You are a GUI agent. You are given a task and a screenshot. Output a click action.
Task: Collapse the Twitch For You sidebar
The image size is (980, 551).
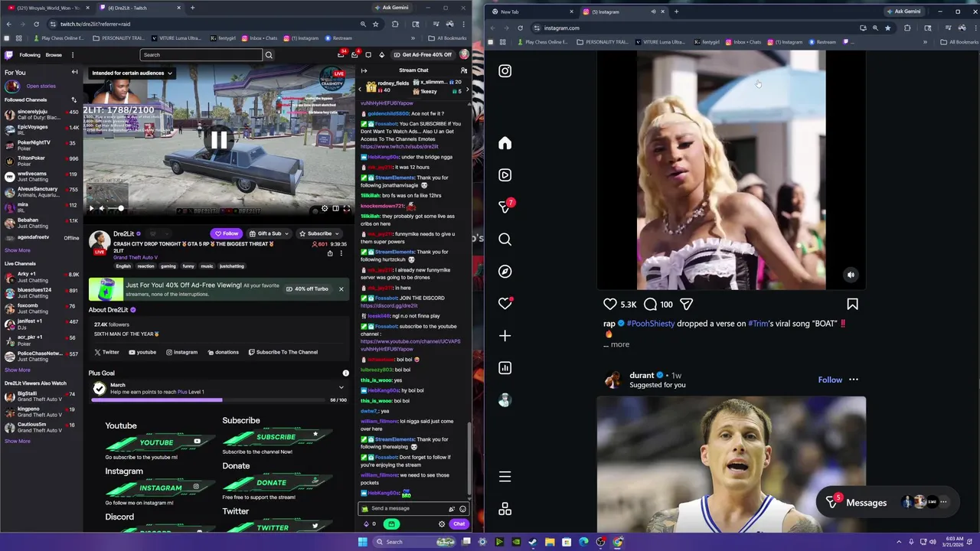74,72
